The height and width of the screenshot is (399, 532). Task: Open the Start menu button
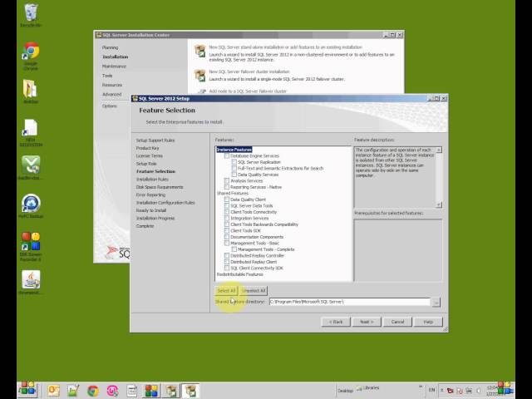[x=27, y=390]
